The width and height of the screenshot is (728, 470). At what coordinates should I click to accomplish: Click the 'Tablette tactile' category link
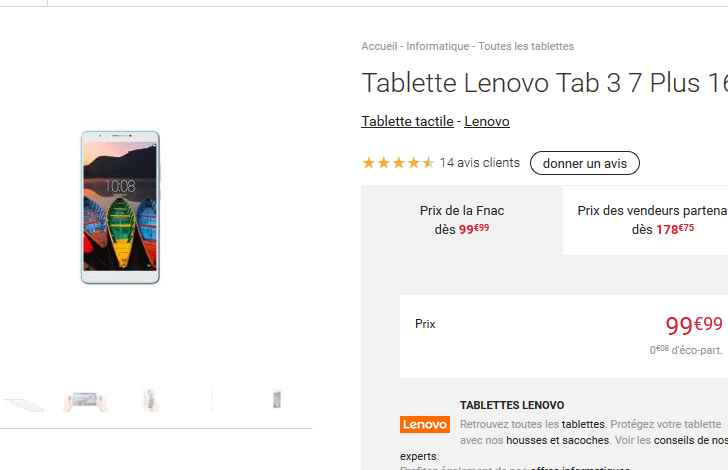click(407, 121)
